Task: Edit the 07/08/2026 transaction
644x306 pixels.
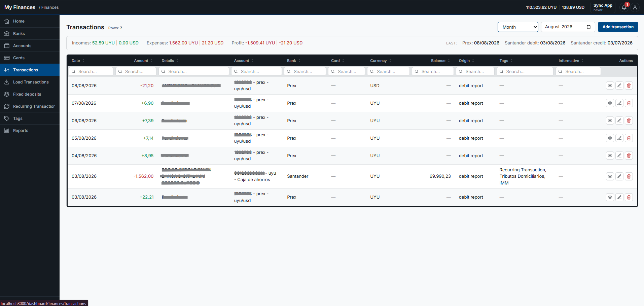Action: click(x=619, y=103)
